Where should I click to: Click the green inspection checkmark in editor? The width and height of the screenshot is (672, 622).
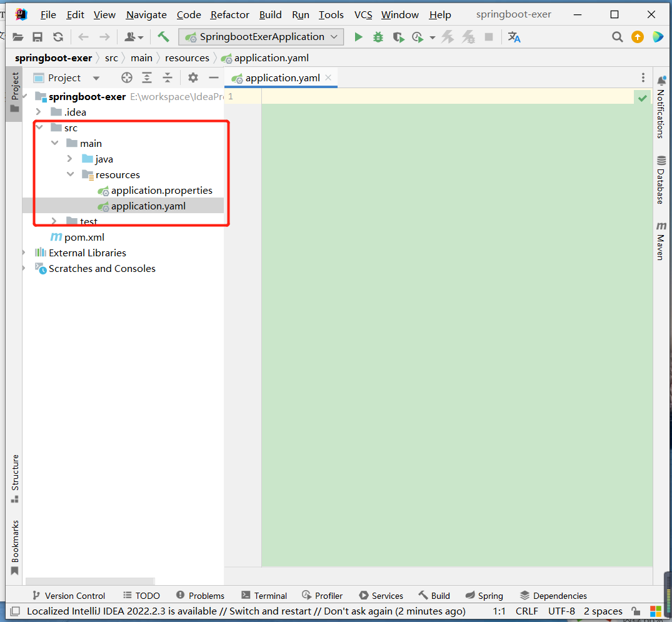643,98
